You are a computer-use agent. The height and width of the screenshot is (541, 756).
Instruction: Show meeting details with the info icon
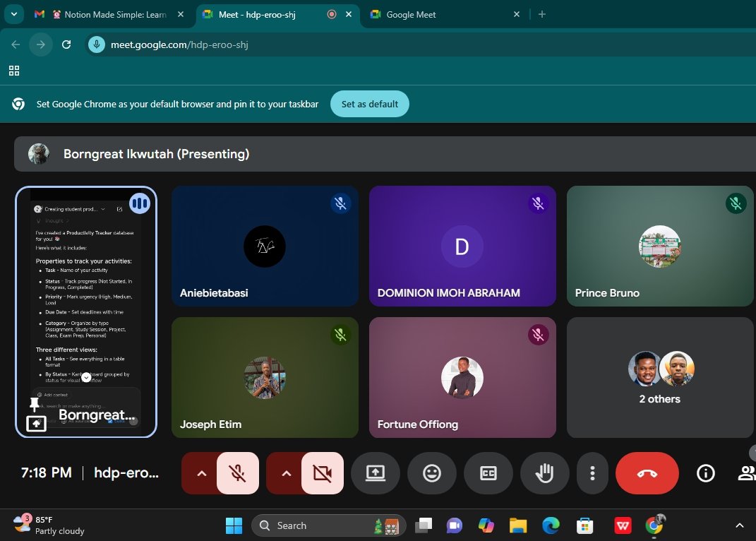[x=705, y=473]
